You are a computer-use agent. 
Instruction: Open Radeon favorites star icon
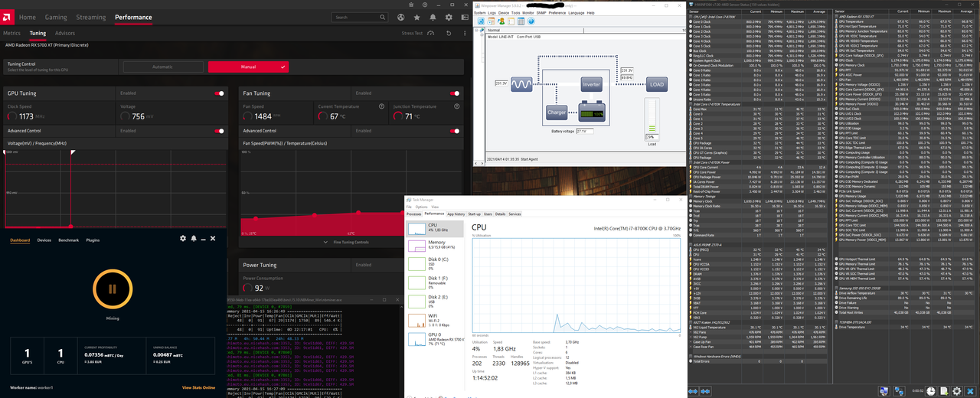(x=417, y=17)
